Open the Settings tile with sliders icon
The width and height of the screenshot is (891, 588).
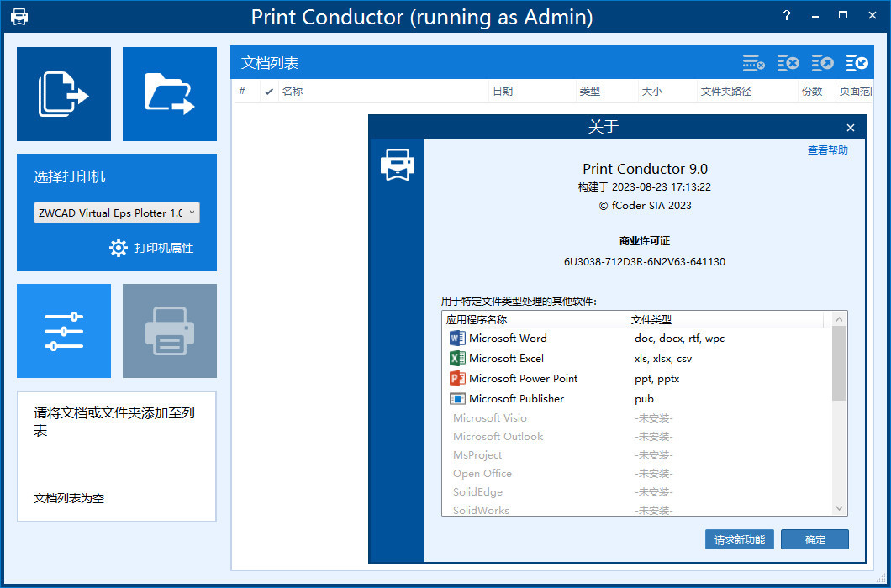pyautogui.click(x=64, y=331)
